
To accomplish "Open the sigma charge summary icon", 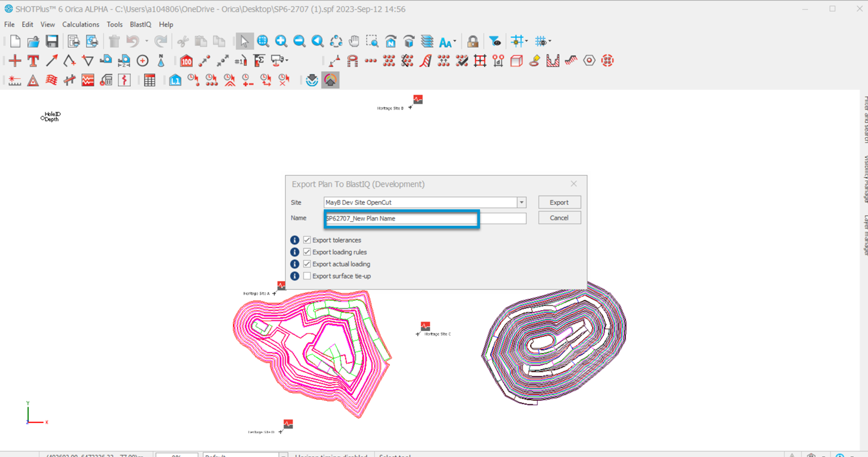I will click(259, 61).
